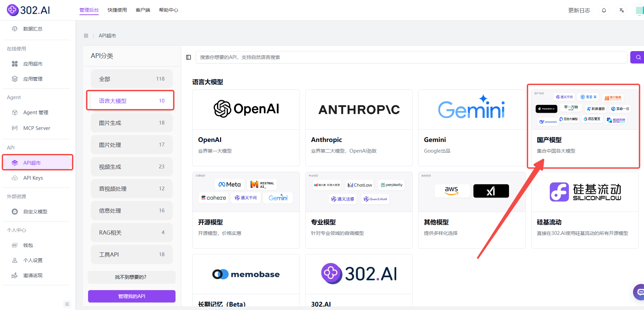Click the 应用超市 sidebar icon
Viewport: 644px width, 310px height.
point(15,64)
